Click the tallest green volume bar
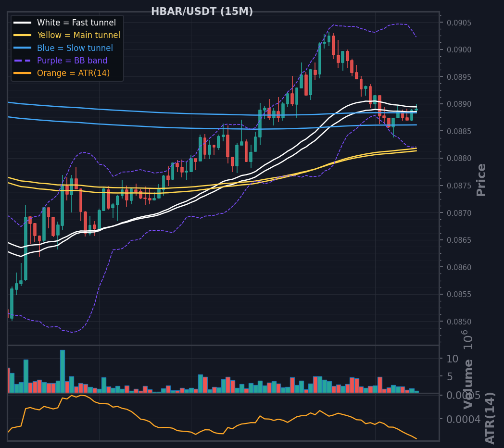Image resolution: width=504 pixels, height=448 pixels. tap(63, 371)
